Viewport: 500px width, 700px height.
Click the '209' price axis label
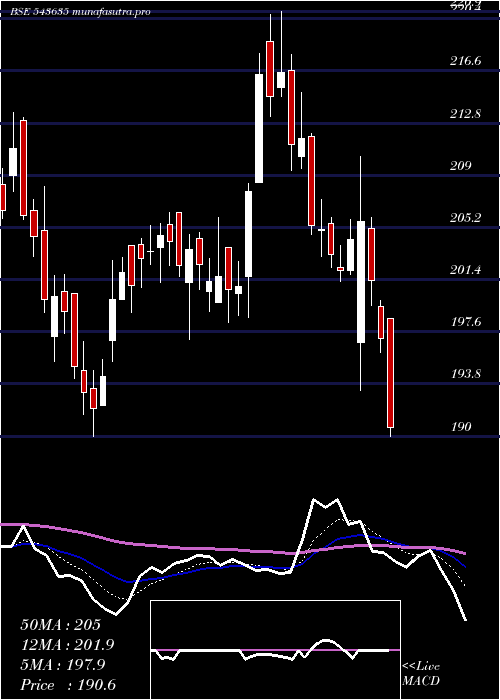pyautogui.click(x=461, y=166)
